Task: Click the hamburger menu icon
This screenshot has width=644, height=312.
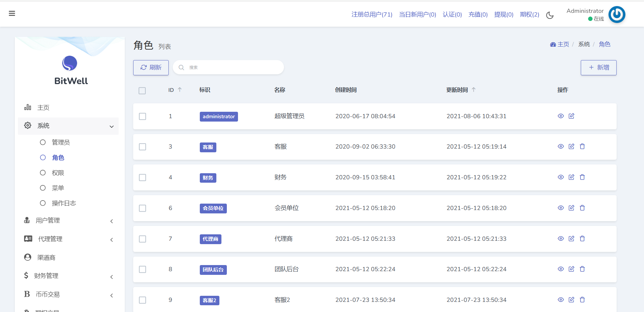Action: point(12,14)
